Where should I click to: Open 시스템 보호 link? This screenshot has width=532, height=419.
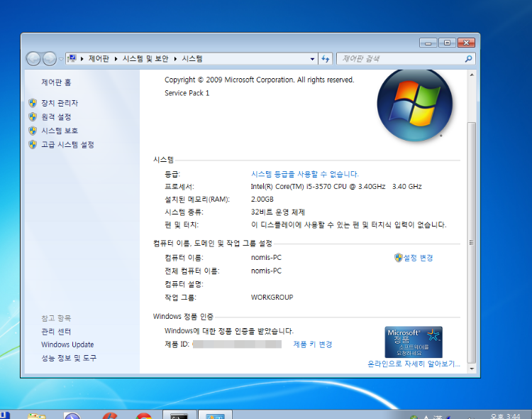[x=60, y=131]
